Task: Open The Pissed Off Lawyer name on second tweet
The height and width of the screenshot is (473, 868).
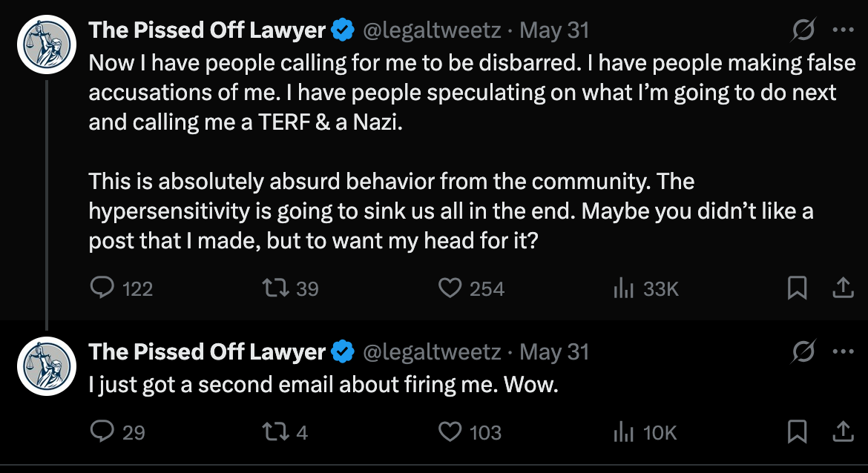Action: pyautogui.click(x=207, y=352)
